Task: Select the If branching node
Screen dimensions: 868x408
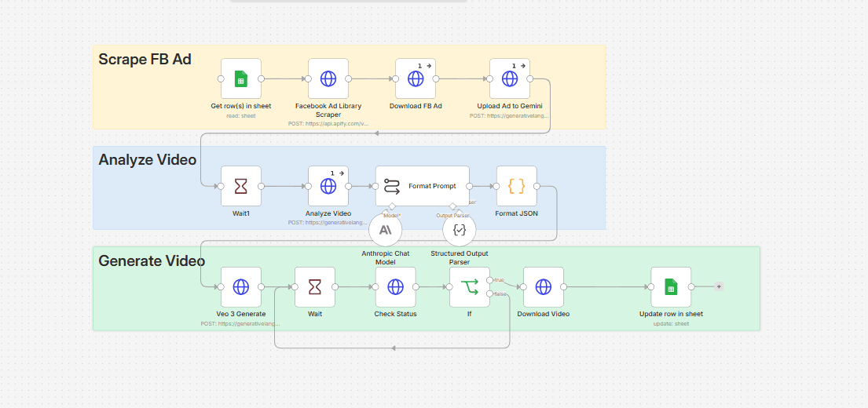Action: coord(470,287)
